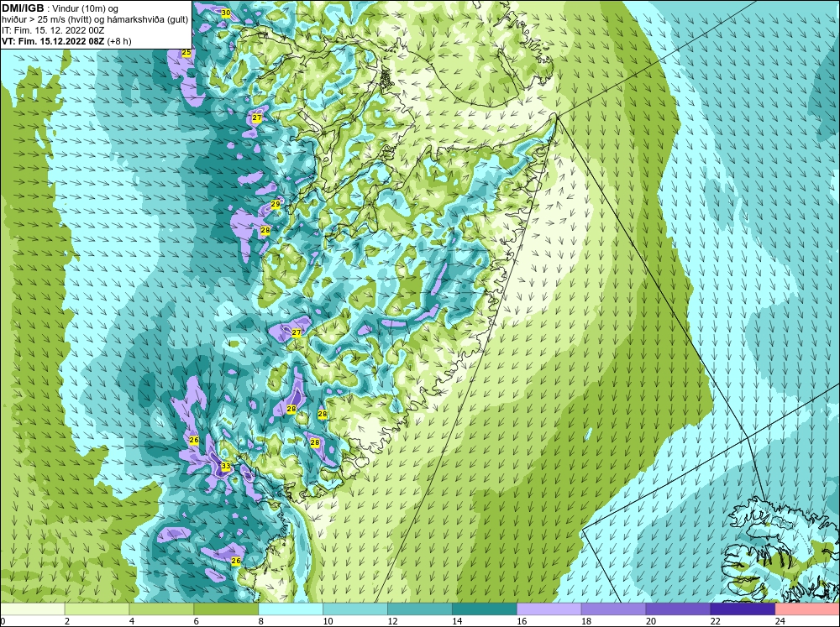Click the legend scale number 24
This screenshot has width=840, height=627.
780,621
